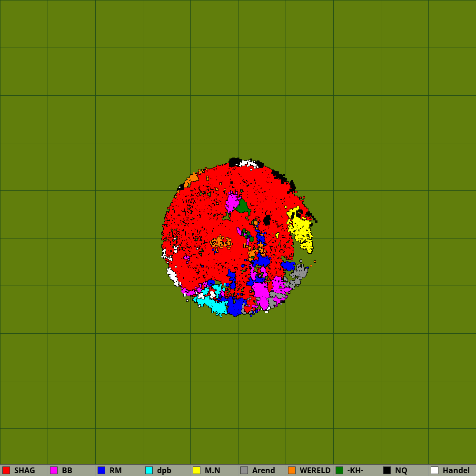Viewport: 476px width, 476px height.
Task: Click the red SHAG legend swatch
Action: pos(6,470)
